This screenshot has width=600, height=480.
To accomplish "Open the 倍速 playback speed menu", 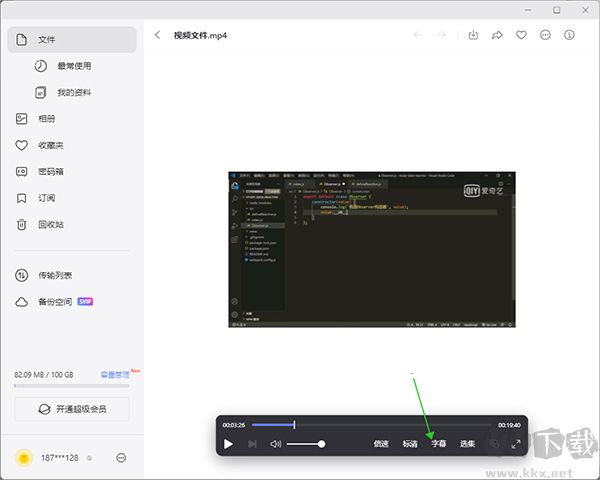I will tap(381, 444).
